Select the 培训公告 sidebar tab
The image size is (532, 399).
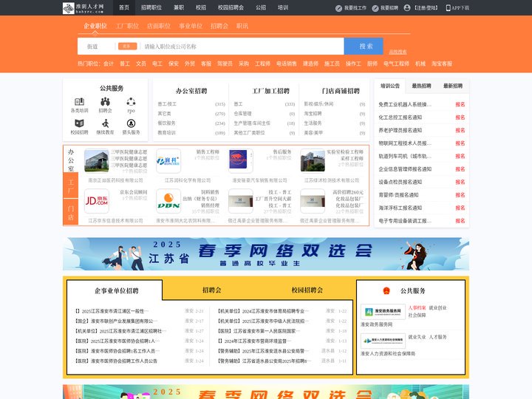point(390,86)
